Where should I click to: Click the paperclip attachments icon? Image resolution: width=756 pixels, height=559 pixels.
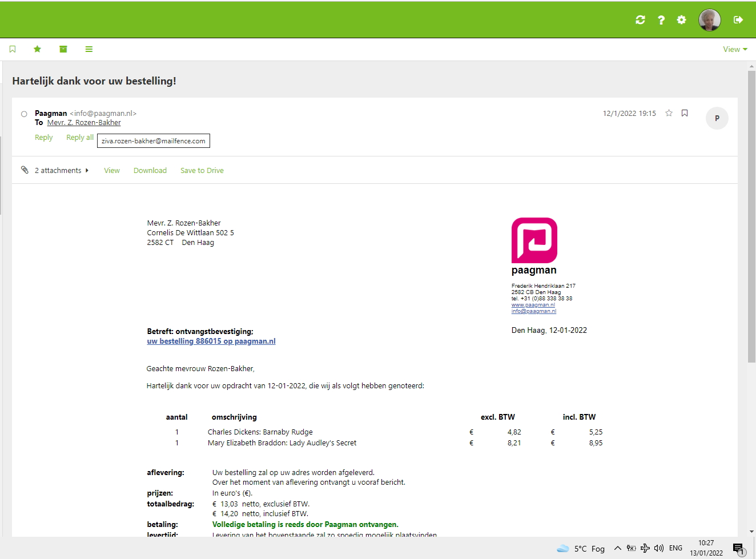coord(25,170)
